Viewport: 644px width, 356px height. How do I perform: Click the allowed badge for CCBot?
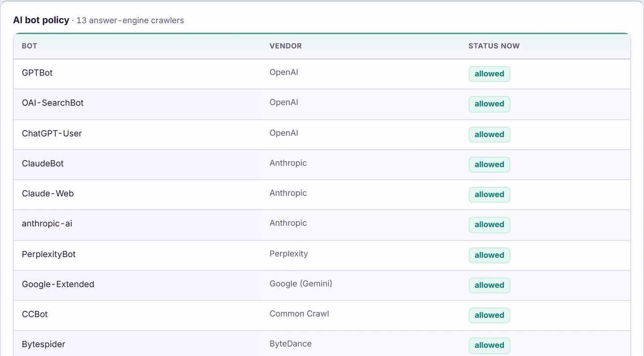point(489,315)
